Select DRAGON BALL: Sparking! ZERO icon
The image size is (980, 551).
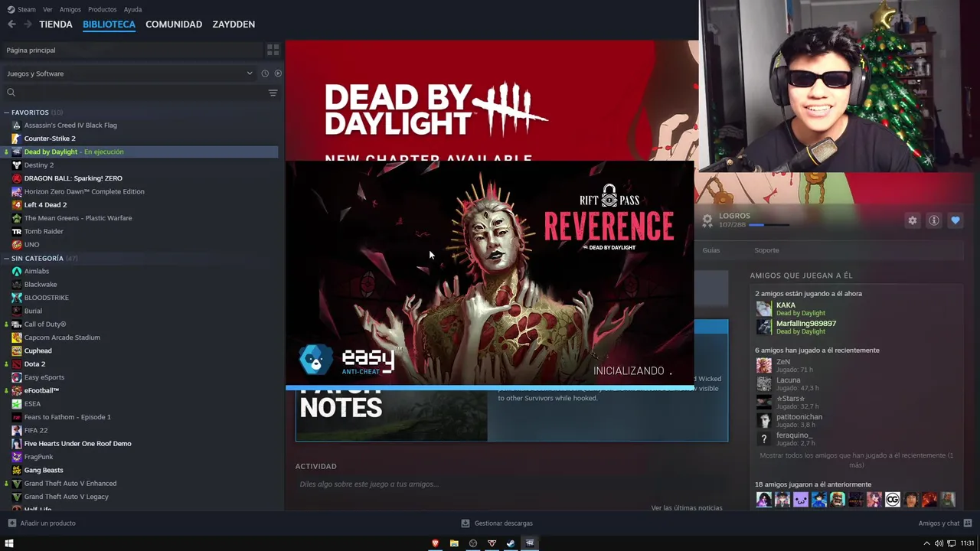click(x=17, y=178)
